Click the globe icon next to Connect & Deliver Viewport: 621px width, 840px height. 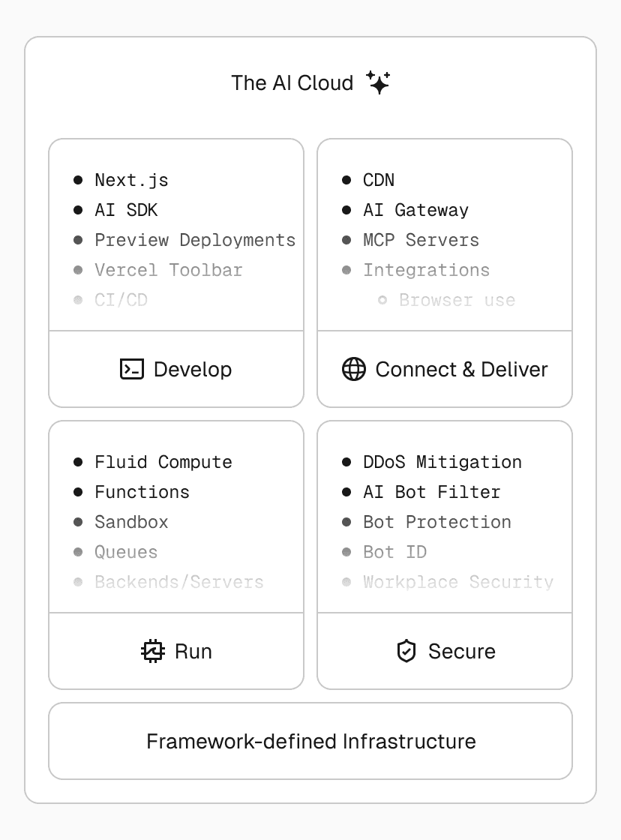[354, 369]
